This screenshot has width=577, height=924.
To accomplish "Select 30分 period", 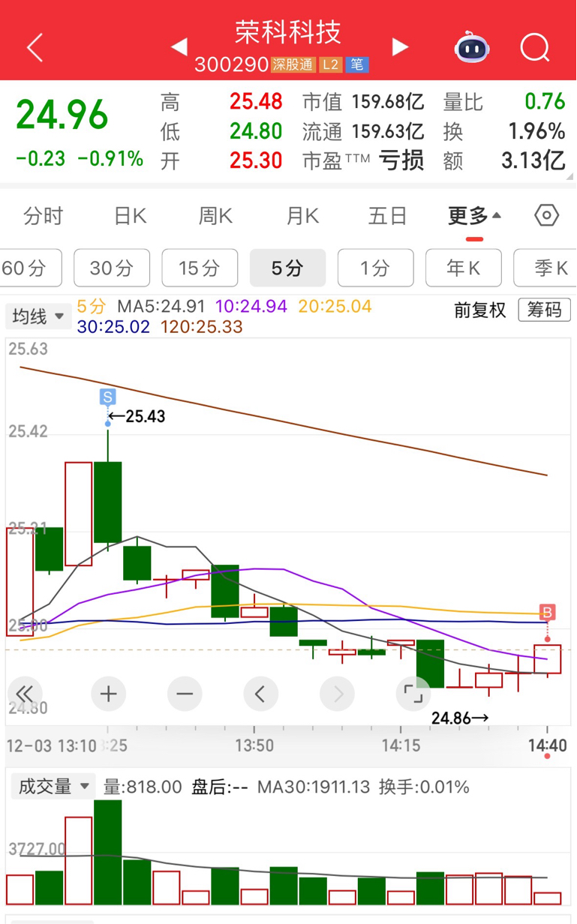I will click(x=112, y=268).
